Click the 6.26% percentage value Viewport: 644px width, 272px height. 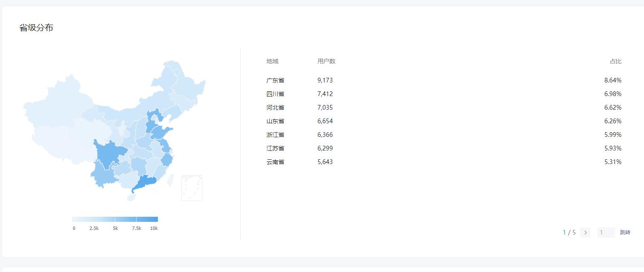pyautogui.click(x=613, y=121)
